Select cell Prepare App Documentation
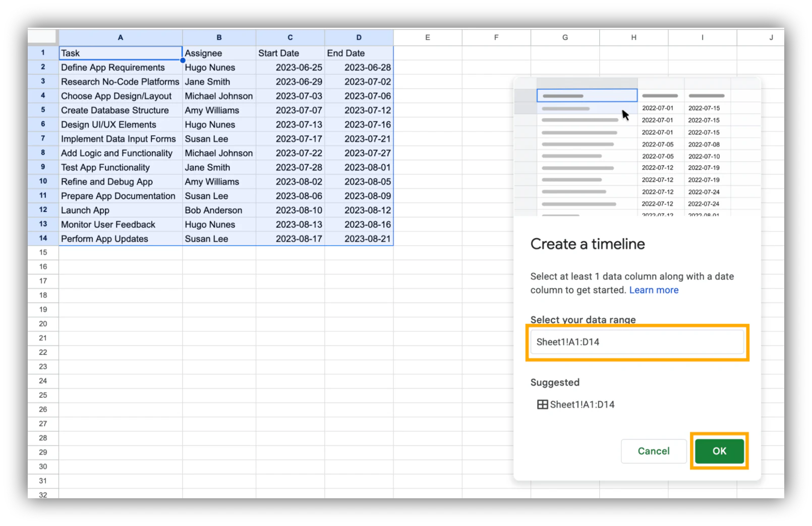This screenshot has height=526, width=812. click(x=121, y=196)
